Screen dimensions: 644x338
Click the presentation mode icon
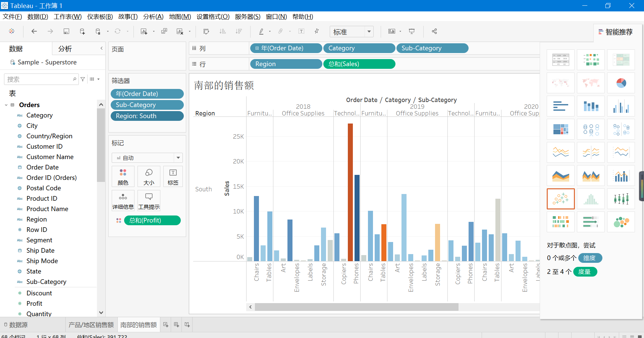point(412,31)
